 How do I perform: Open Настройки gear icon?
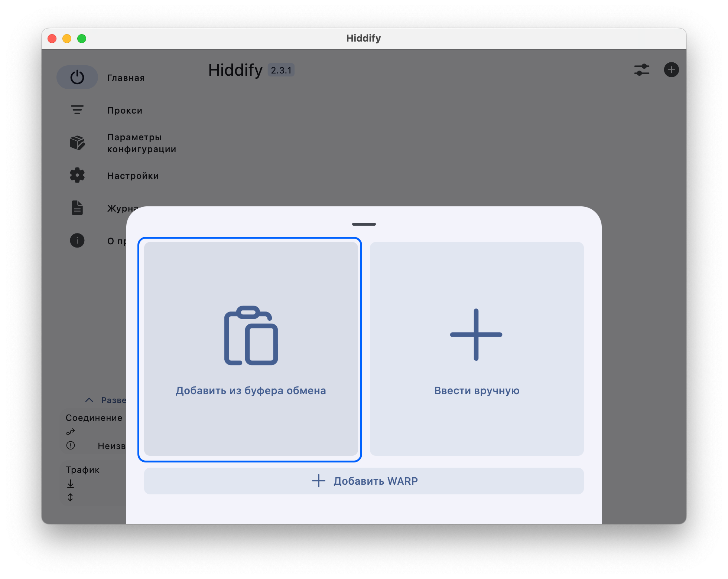point(77,175)
